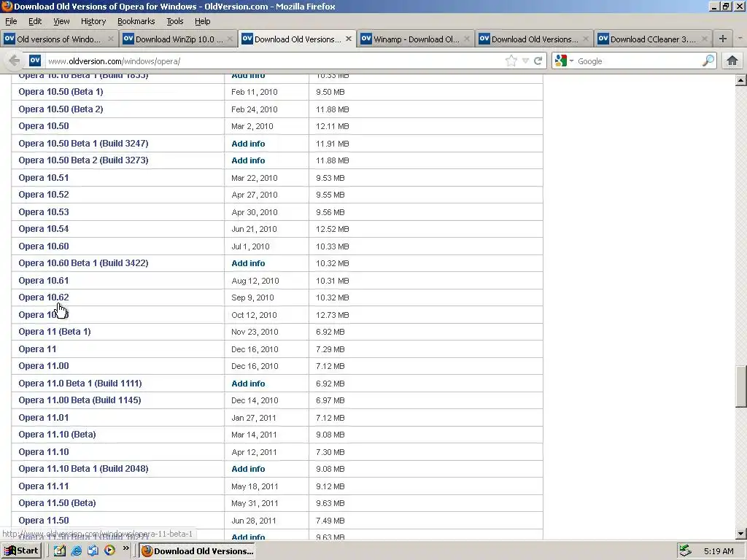Click Add info for Opera 10.60 Beta 1 Build 3422

pyautogui.click(x=248, y=263)
